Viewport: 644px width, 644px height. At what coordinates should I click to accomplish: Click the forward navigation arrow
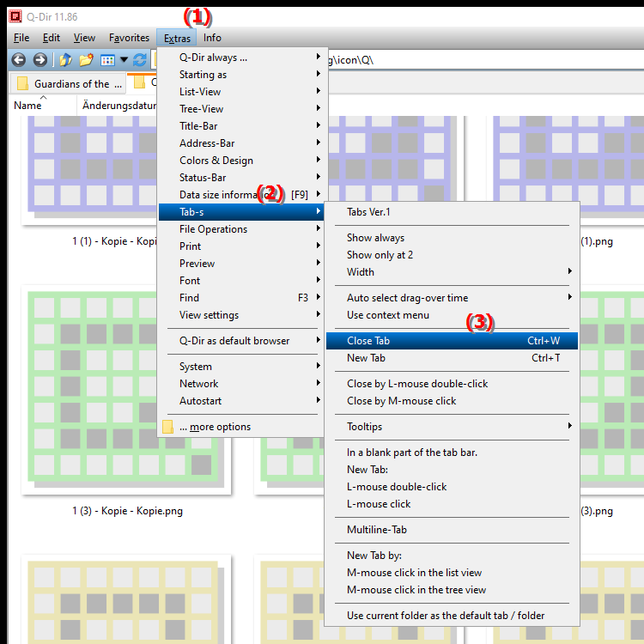[39, 60]
